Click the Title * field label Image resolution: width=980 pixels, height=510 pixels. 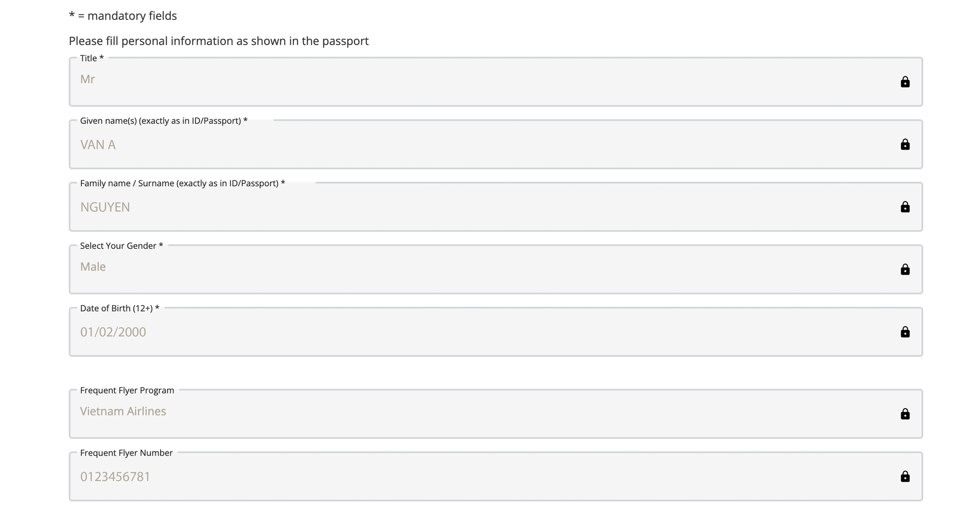92,58
